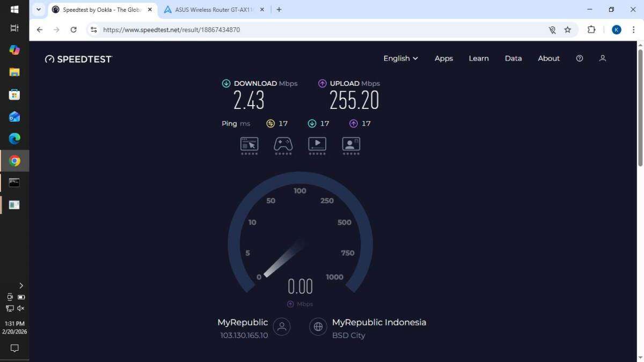Click the online gaming quality icon
Image resolution: width=644 pixels, height=362 pixels.
point(283,144)
